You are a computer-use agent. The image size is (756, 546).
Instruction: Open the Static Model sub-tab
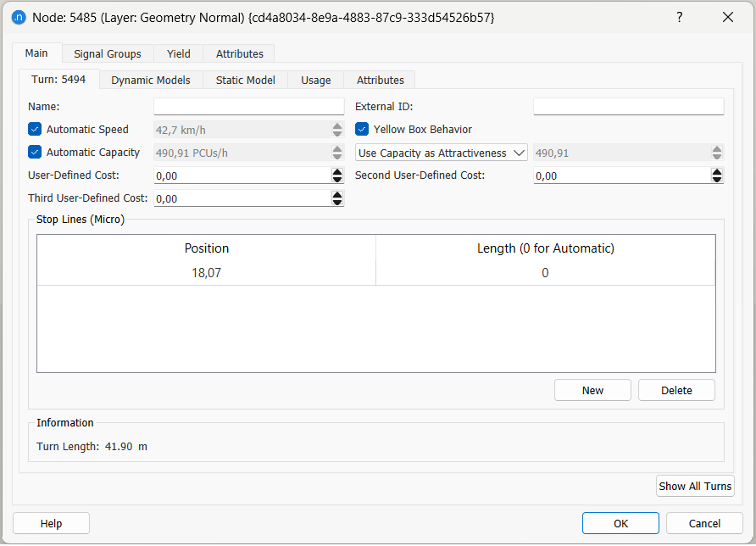point(245,81)
